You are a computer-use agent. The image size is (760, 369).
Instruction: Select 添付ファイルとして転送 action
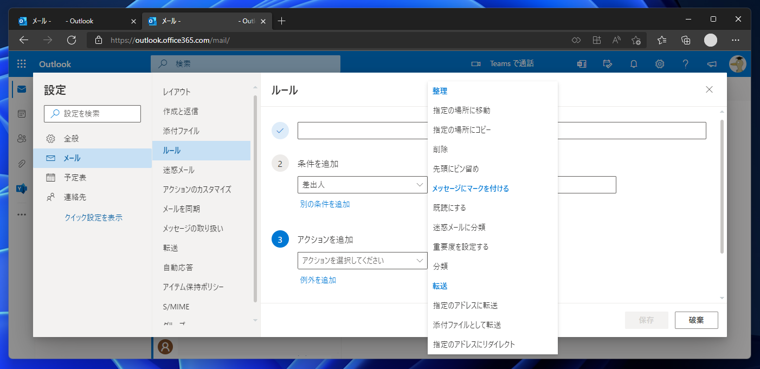click(x=492, y=325)
